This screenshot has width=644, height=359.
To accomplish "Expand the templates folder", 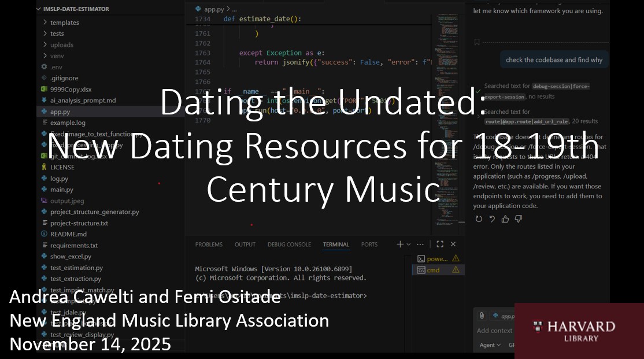I will [x=64, y=23].
